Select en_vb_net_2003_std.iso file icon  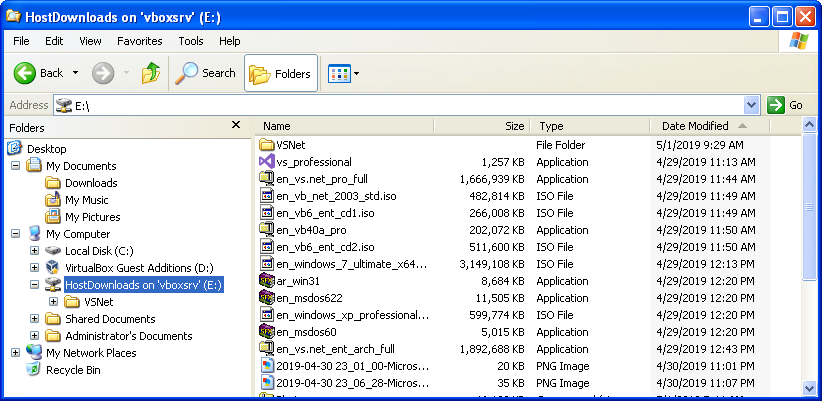(267, 196)
